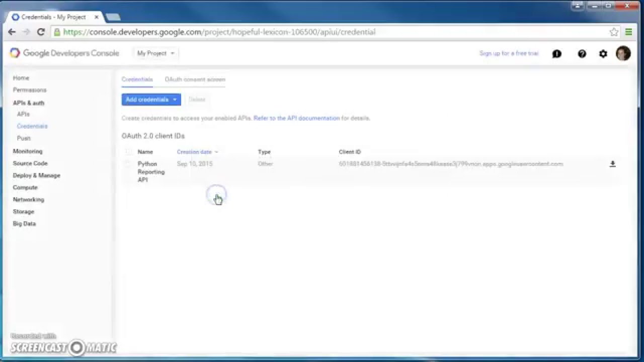Select the Credentials - My Project browser tab

(x=54, y=17)
